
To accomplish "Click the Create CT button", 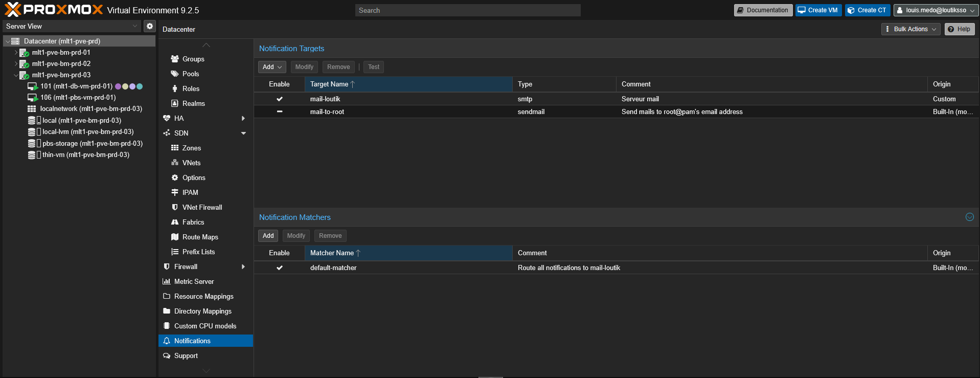I will tap(868, 10).
